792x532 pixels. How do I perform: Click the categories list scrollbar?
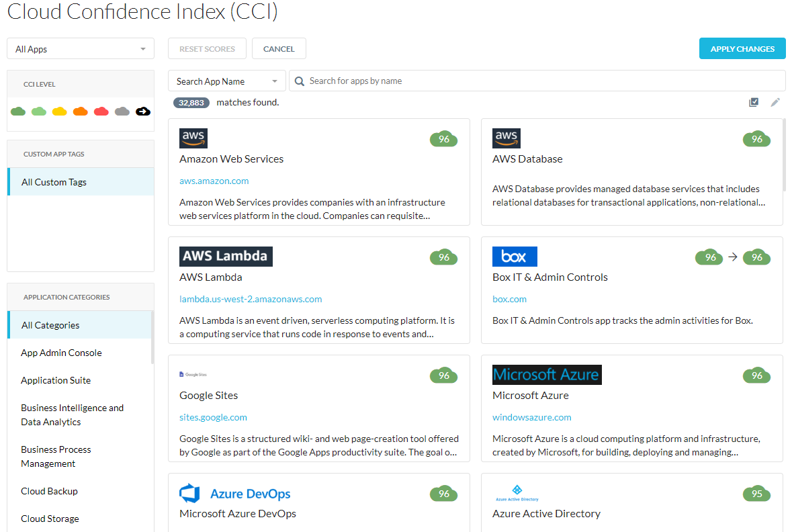click(x=152, y=337)
